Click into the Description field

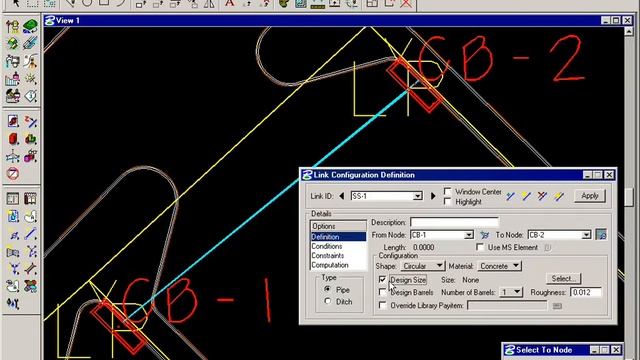point(454,222)
